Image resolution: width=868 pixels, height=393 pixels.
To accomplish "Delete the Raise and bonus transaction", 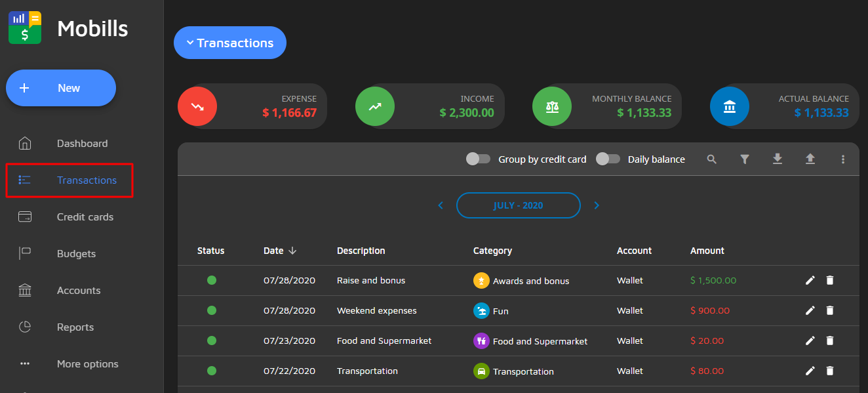I will (x=830, y=281).
